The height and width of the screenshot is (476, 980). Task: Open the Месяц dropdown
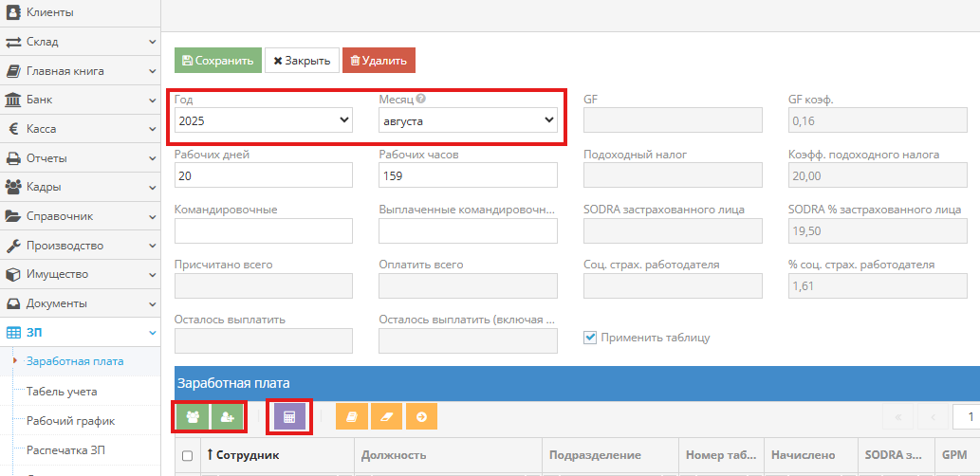468,120
